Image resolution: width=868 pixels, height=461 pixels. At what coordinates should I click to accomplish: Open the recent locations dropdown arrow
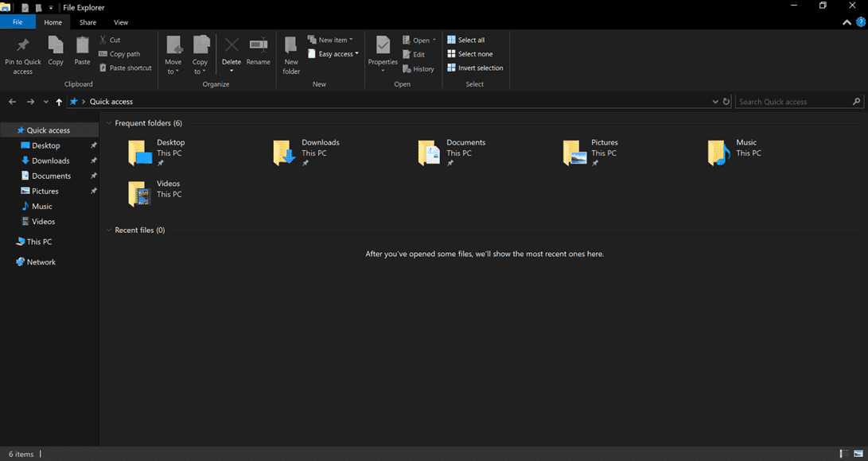(x=46, y=102)
